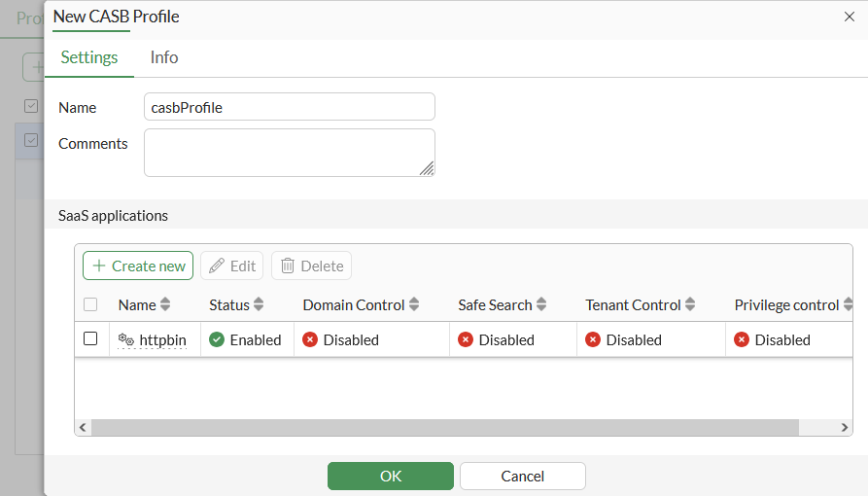Switch to the Info tab
The image size is (868, 496).
coord(164,57)
